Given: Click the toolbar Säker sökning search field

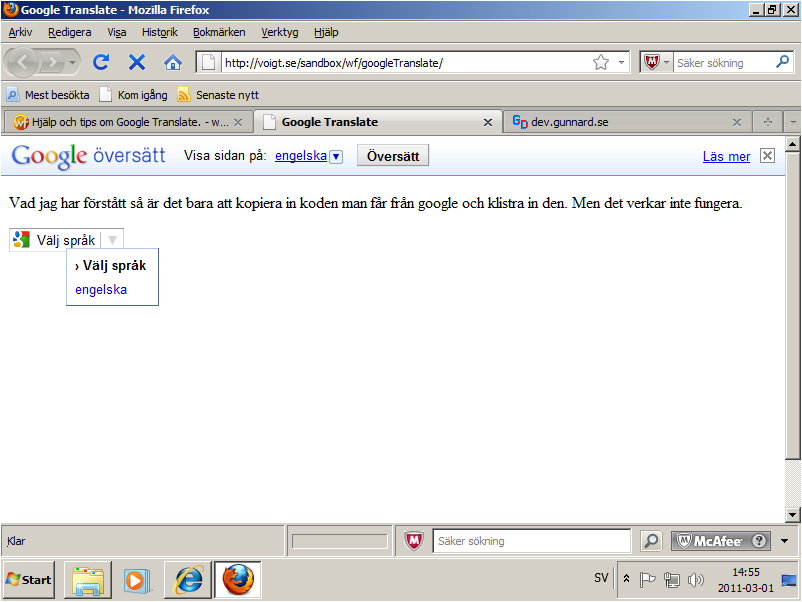Looking at the screenshot, I should (724, 62).
